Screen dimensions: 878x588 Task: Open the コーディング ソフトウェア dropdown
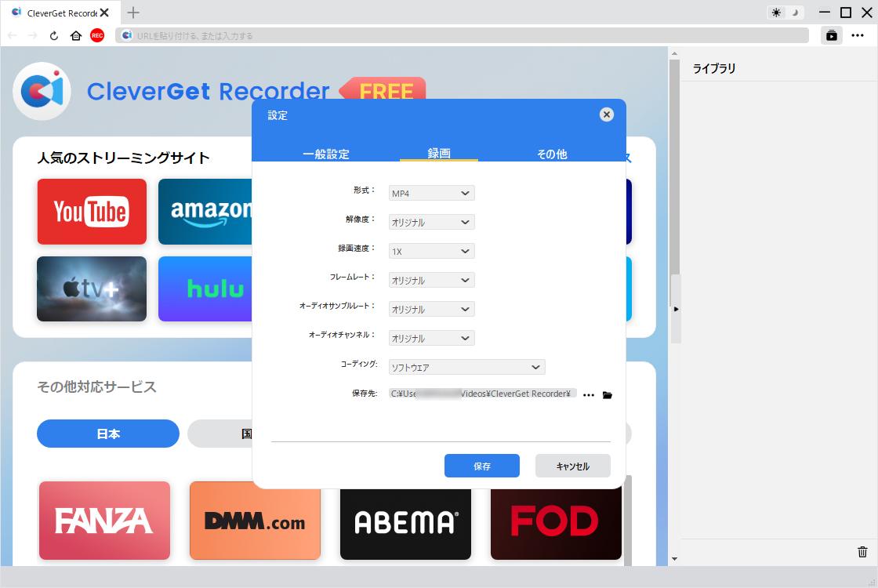(x=467, y=368)
